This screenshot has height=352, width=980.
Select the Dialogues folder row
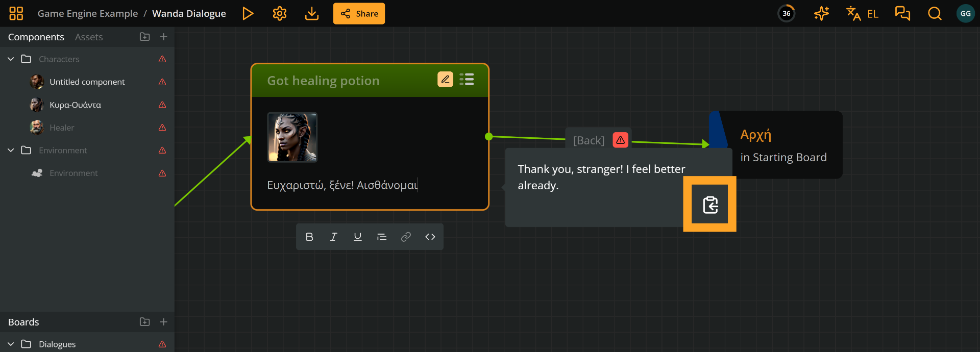tap(87, 344)
